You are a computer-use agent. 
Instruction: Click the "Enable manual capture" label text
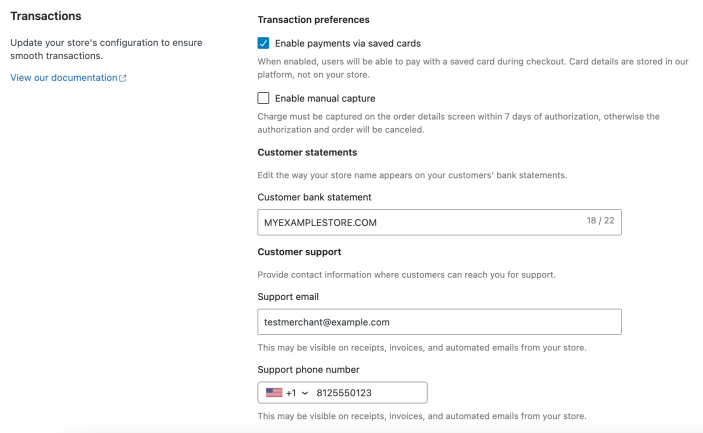(325, 98)
